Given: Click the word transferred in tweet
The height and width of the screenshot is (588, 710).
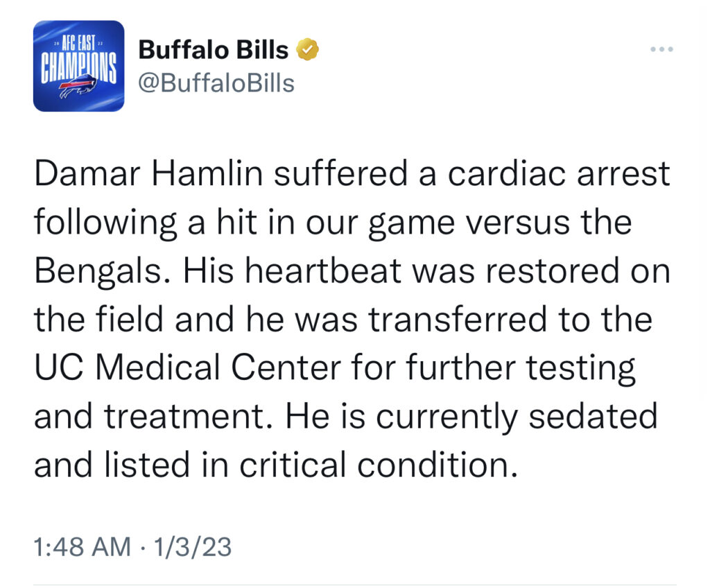Looking at the screenshot, I should click(x=458, y=320).
